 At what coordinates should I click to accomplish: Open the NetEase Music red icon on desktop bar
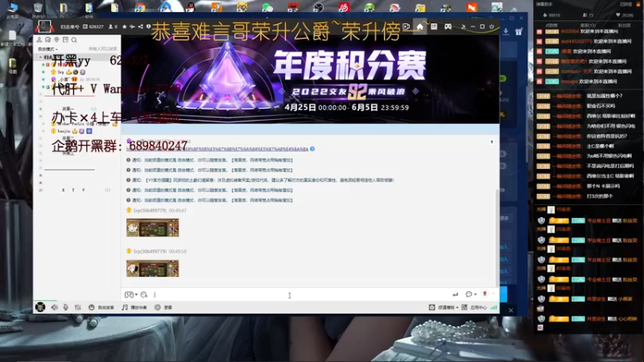point(344,7)
